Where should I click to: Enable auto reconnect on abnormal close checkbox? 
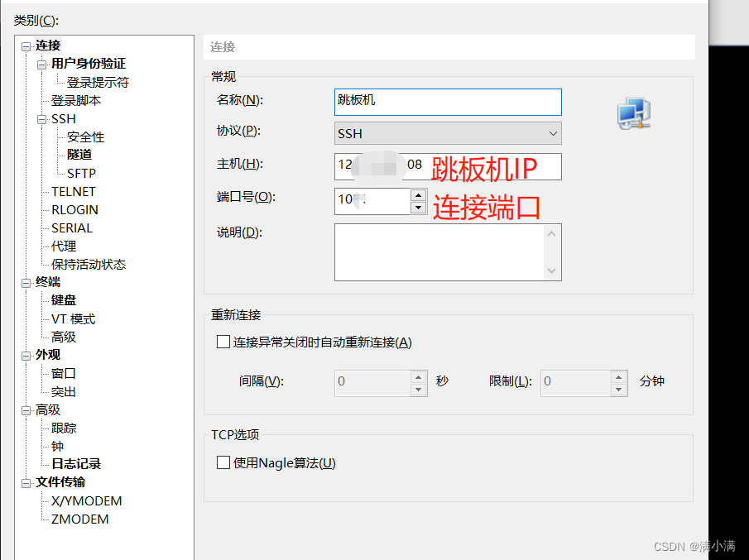223,342
